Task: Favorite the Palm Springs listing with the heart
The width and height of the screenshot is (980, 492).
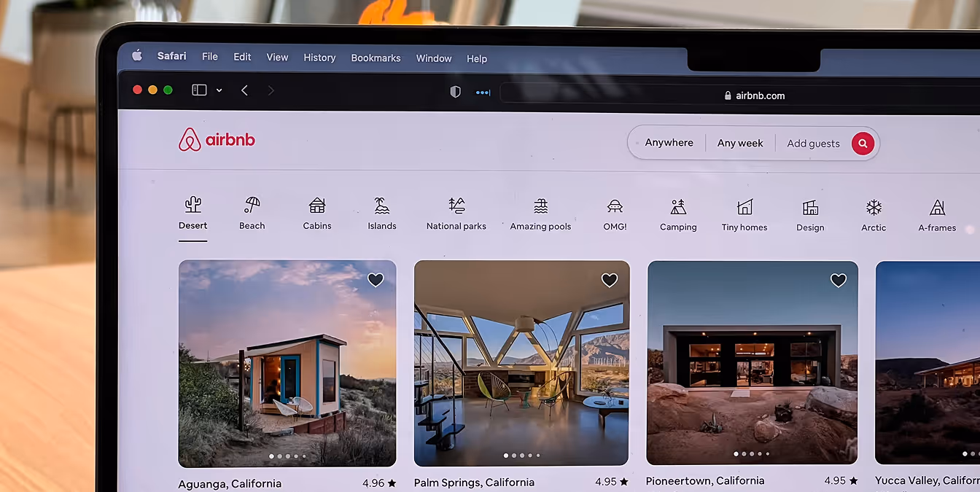Action: click(x=609, y=280)
